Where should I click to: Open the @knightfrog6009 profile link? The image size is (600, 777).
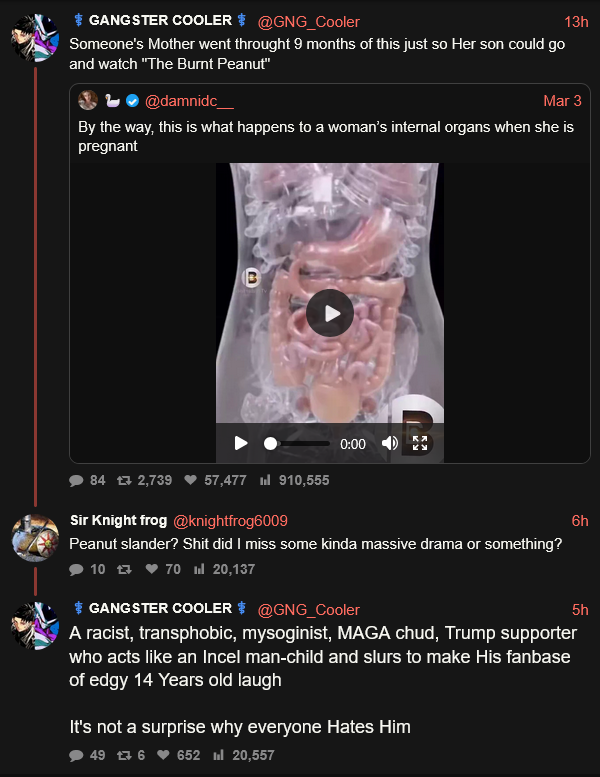(x=230, y=521)
